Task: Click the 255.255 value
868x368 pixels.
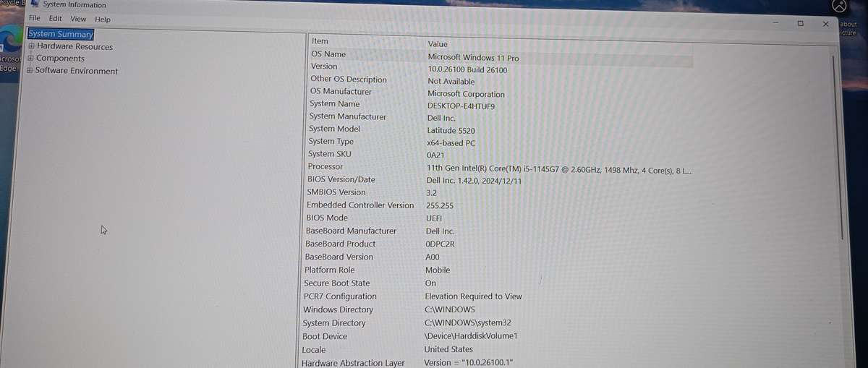Action: 440,206
